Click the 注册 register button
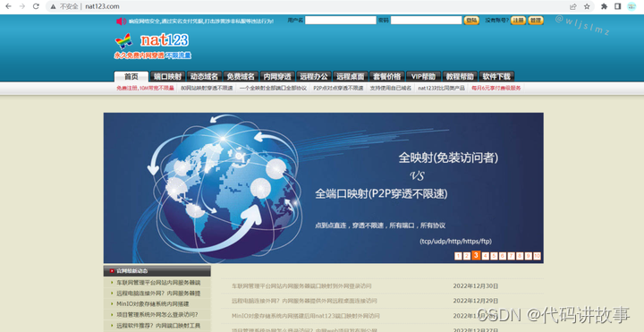Screen dimensions: 644x332 pyautogui.click(x=518, y=20)
